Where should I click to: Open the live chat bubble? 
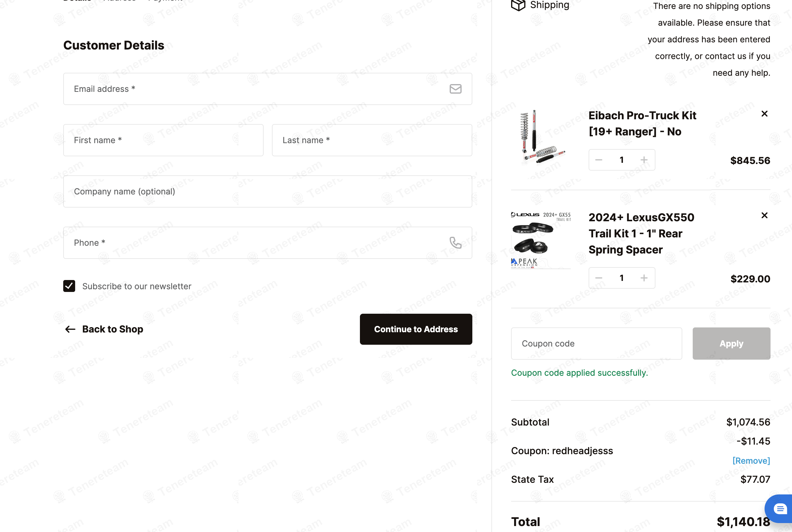click(780, 508)
